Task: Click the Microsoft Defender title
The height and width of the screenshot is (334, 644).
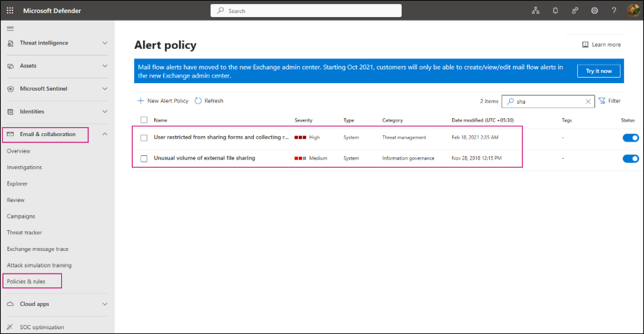Action: pos(52,11)
